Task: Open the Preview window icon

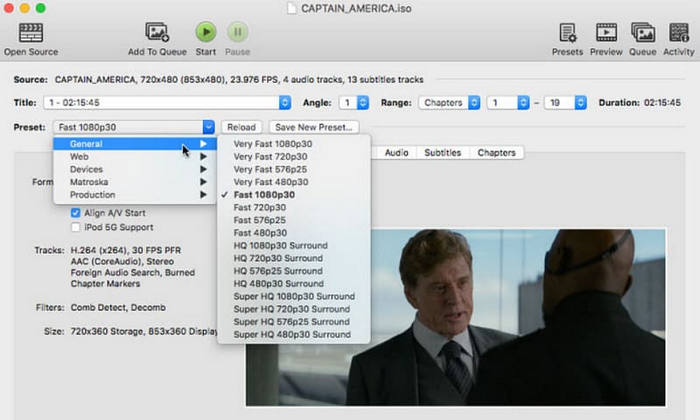Action: coord(606,33)
